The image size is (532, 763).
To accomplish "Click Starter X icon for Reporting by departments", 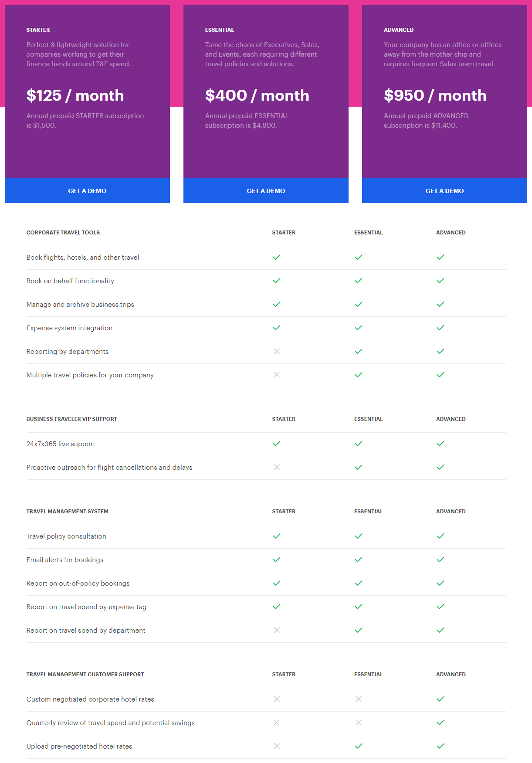I will click(x=277, y=351).
